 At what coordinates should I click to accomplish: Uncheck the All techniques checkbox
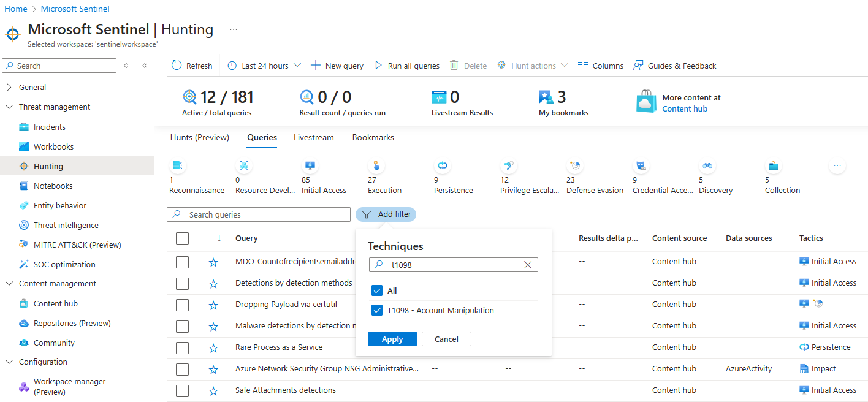coord(377,290)
